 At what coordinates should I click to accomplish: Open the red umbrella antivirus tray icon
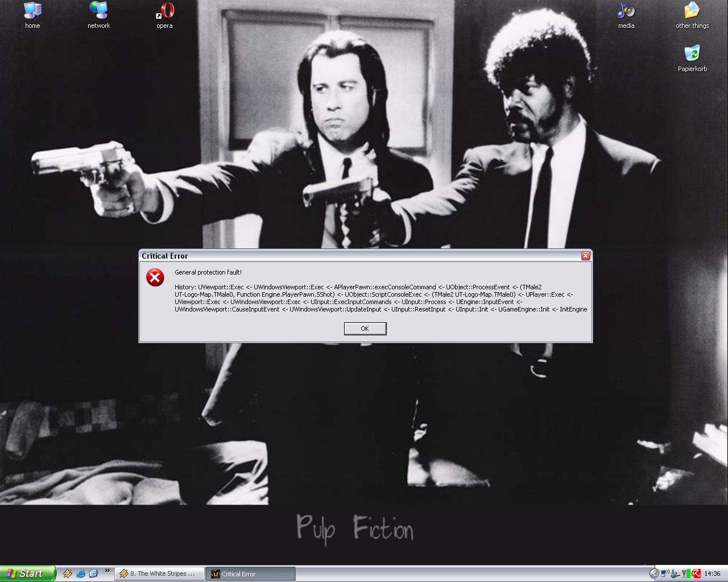[696, 573]
